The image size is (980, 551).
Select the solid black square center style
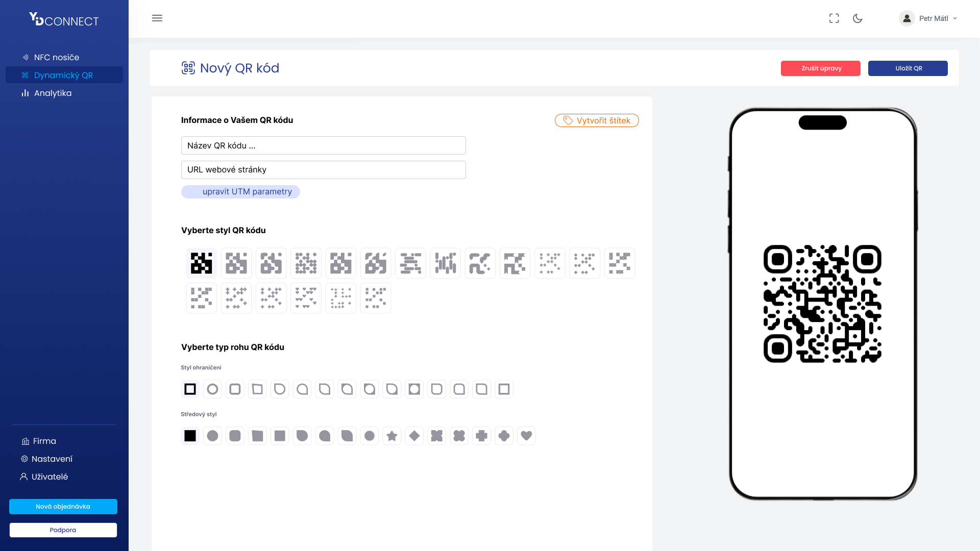tap(190, 436)
